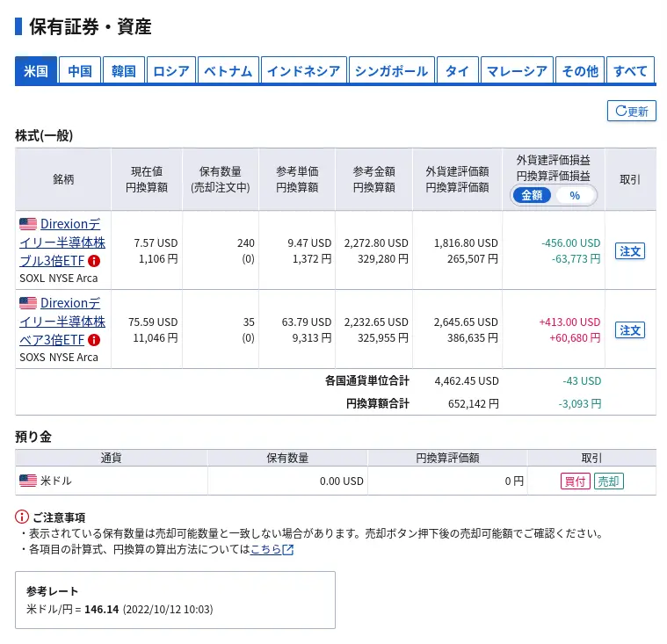This screenshot has width=667, height=644.
Task: Open the シンガポール tab
Action: pos(392,70)
